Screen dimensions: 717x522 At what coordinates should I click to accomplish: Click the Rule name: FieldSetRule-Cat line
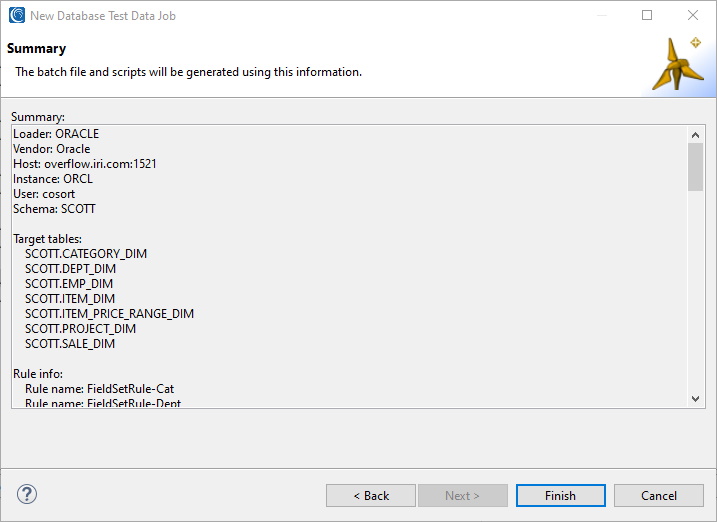click(99, 389)
